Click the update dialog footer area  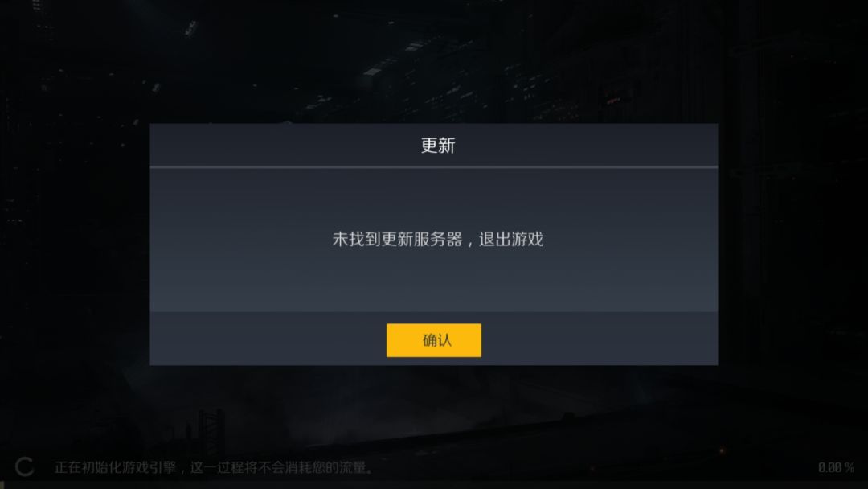pyautogui.click(x=433, y=339)
